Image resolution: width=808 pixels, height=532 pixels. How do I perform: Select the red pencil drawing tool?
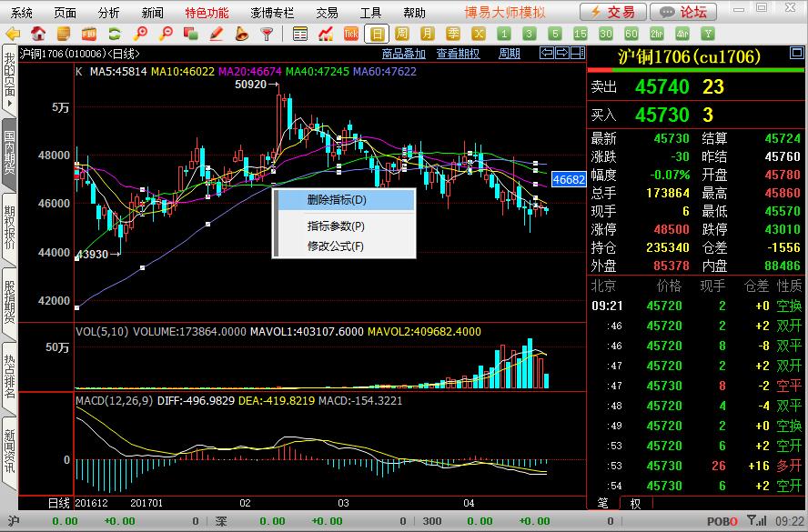217,35
